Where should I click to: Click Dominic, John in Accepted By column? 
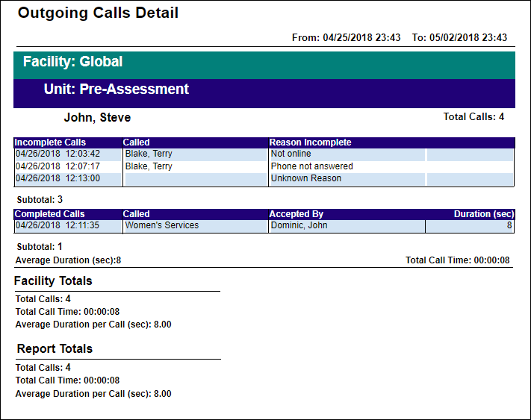[299, 225]
